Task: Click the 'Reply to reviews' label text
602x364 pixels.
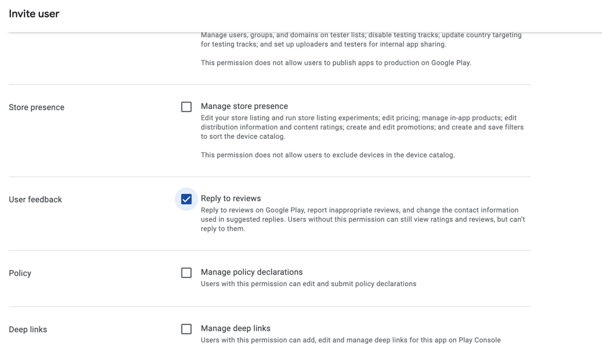Action: click(230, 199)
